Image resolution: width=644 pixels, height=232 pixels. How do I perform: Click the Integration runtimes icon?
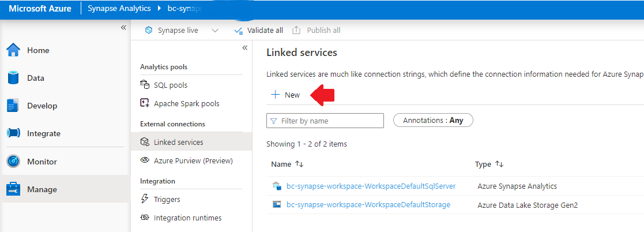(x=145, y=218)
